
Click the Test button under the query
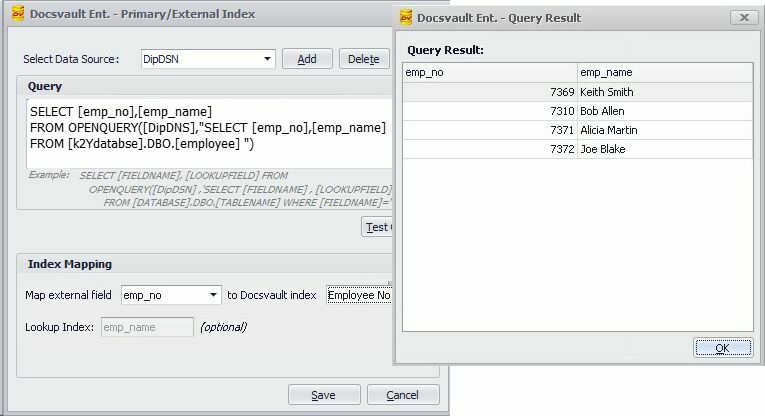377,227
